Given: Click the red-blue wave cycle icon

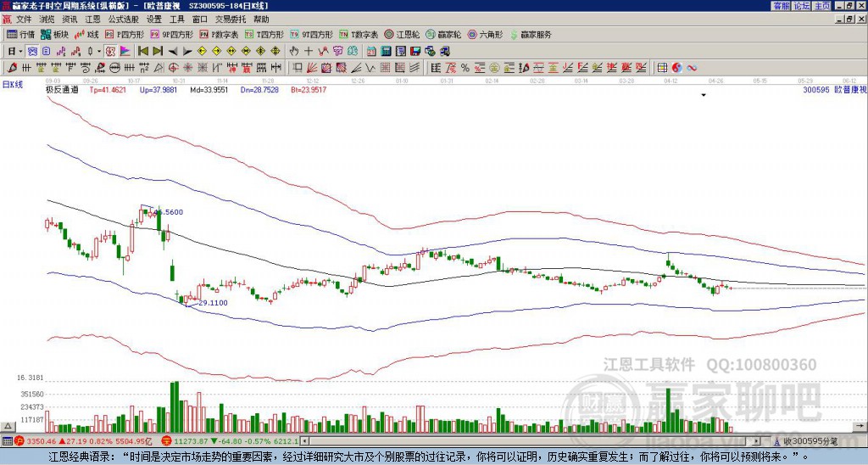Looking at the screenshot, I should (692, 68).
